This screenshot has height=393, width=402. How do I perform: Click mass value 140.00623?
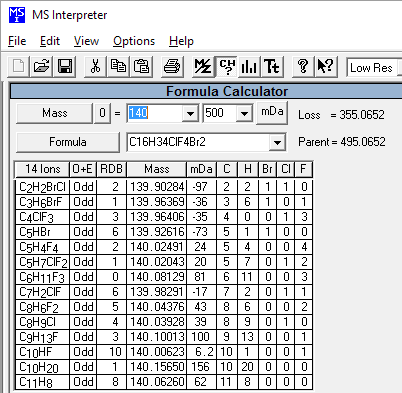157,352
